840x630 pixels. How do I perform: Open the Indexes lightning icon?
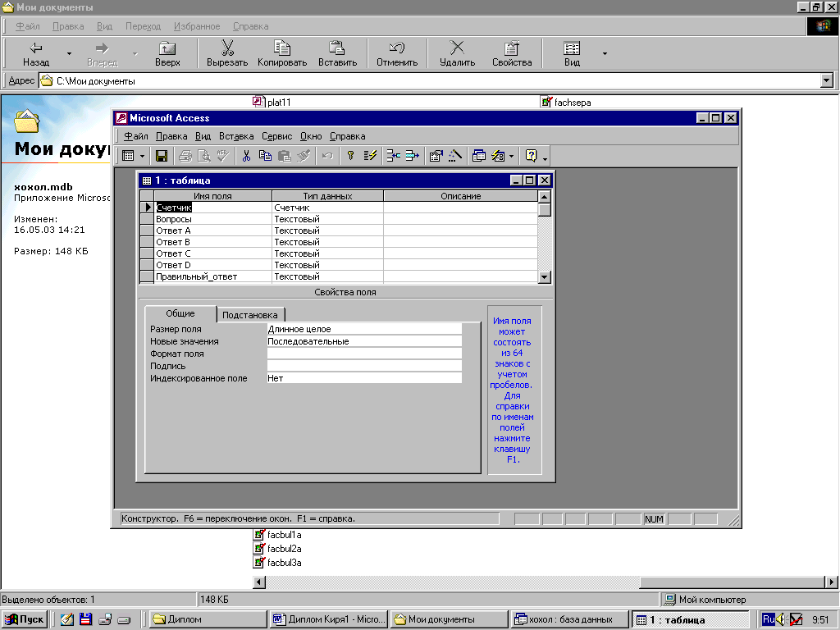click(x=370, y=155)
